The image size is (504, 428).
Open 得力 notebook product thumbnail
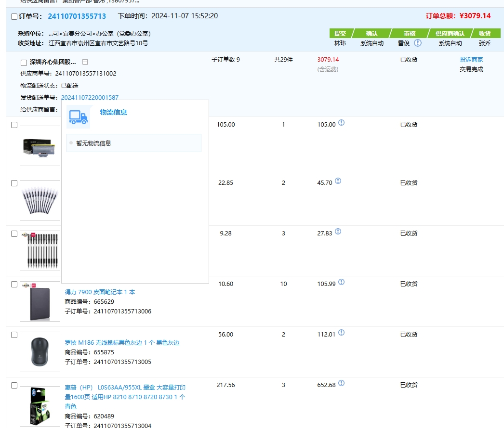pos(40,301)
